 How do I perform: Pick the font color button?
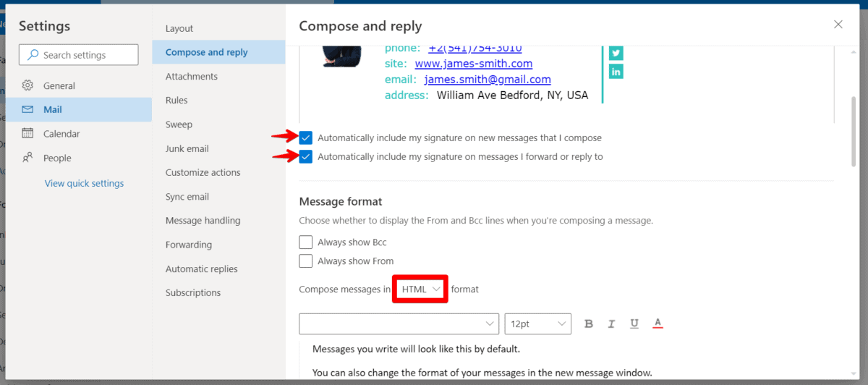tap(658, 323)
